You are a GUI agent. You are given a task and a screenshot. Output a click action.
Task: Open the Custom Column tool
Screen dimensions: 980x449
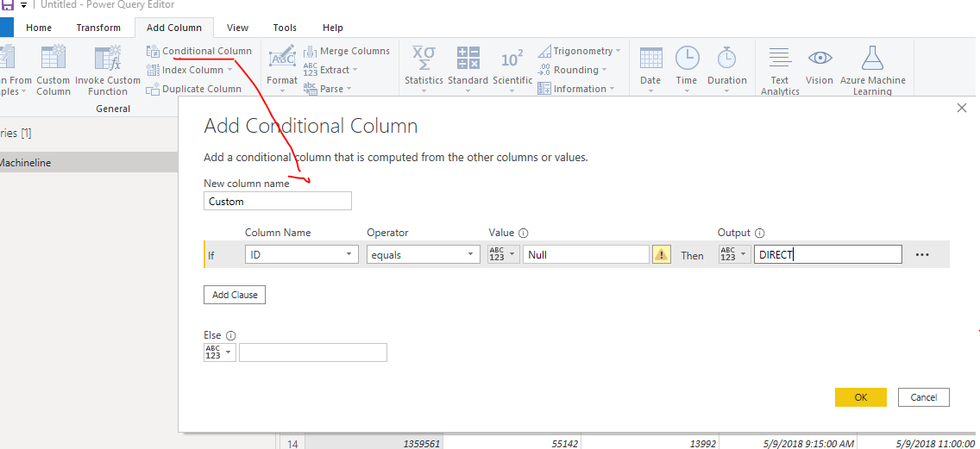pos(53,69)
